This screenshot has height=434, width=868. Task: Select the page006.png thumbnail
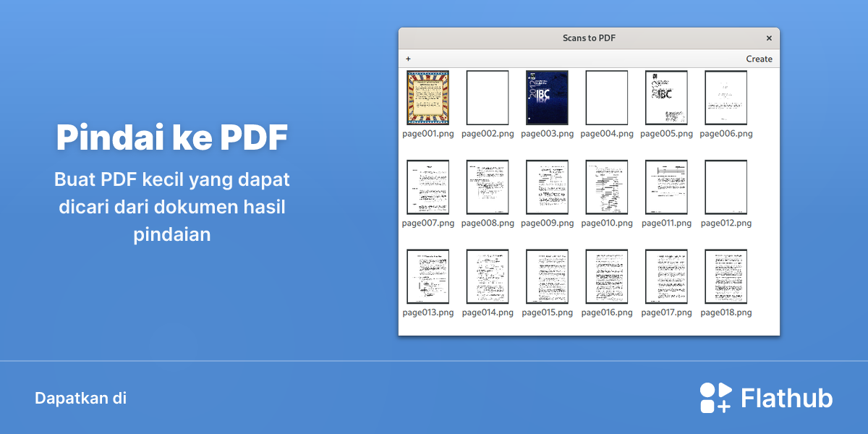pos(726,98)
